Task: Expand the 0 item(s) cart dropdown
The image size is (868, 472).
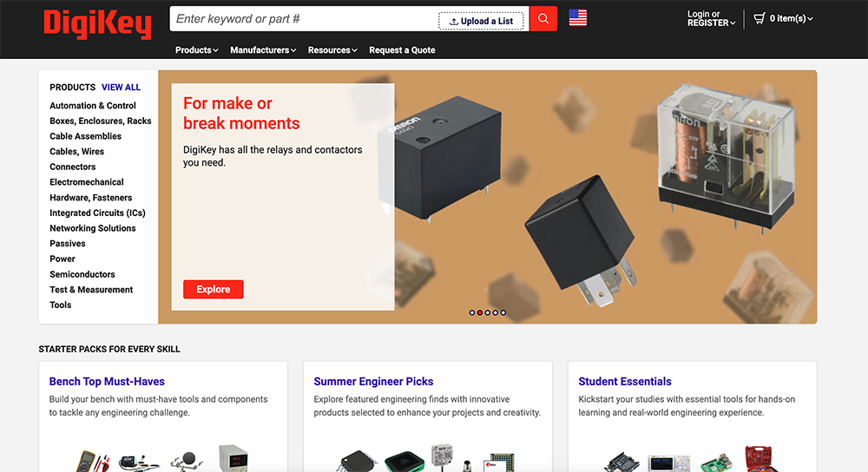Action: pyautogui.click(x=791, y=19)
